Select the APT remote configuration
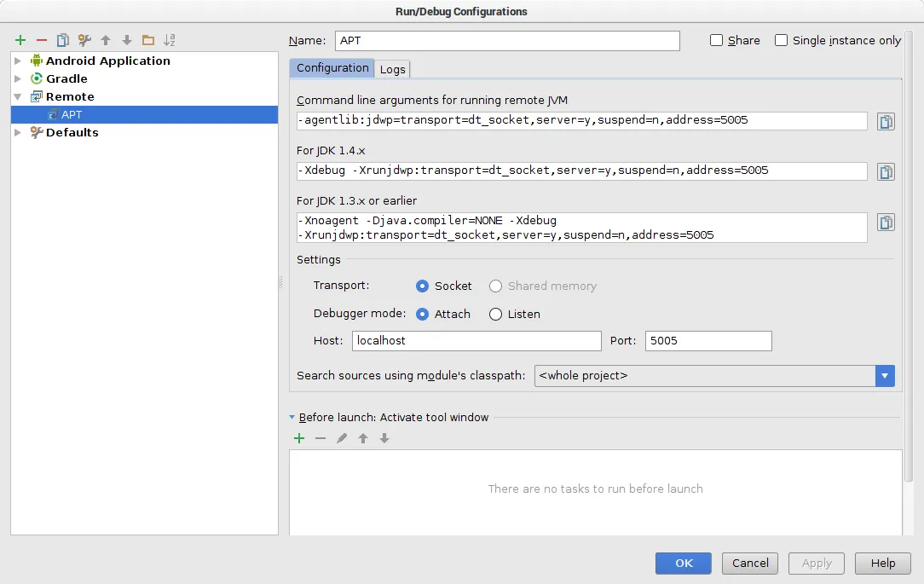This screenshot has height=584, width=924. pos(144,114)
